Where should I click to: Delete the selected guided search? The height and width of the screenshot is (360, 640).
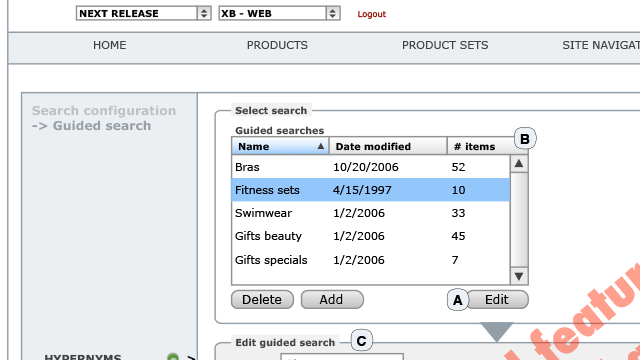pyautogui.click(x=262, y=300)
